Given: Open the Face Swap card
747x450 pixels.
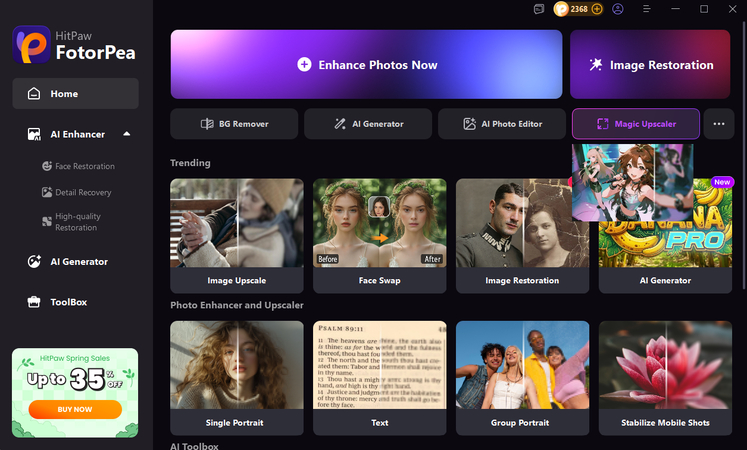Looking at the screenshot, I should pos(380,236).
